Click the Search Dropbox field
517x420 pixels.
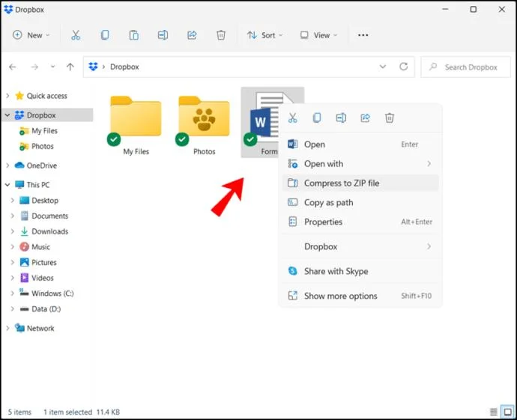click(x=465, y=67)
